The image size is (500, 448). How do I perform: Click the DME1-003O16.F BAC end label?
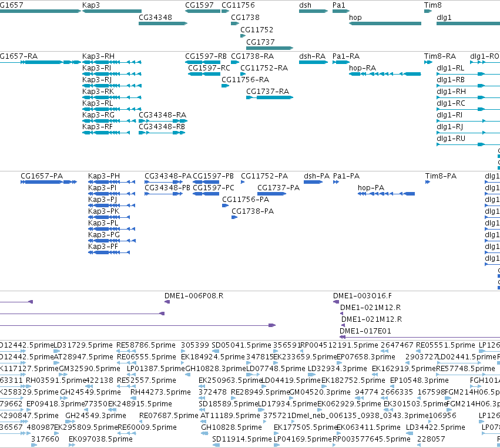coord(363,296)
